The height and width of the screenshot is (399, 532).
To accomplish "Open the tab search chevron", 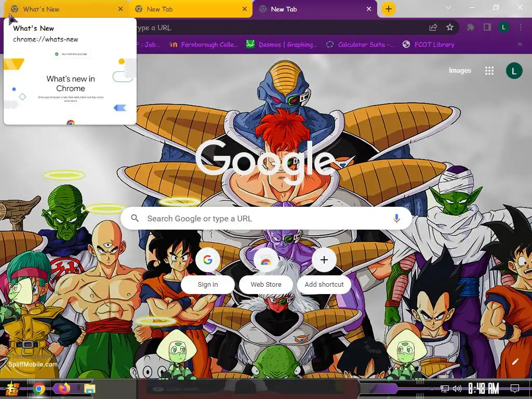I will coord(448,7).
